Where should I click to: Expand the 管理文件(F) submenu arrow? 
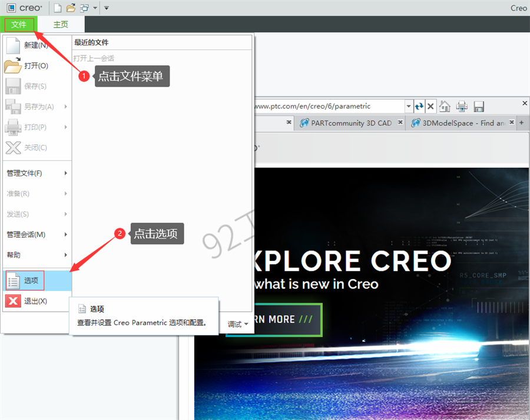tap(65, 173)
